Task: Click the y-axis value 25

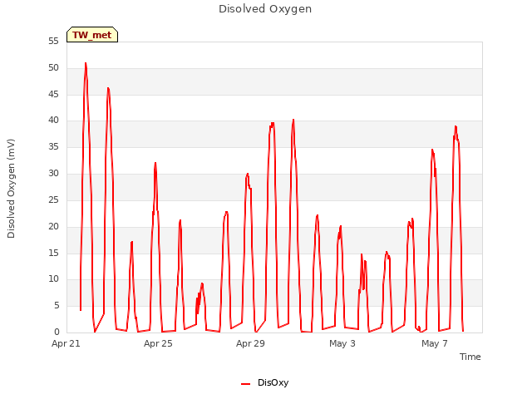Action: coord(53,199)
